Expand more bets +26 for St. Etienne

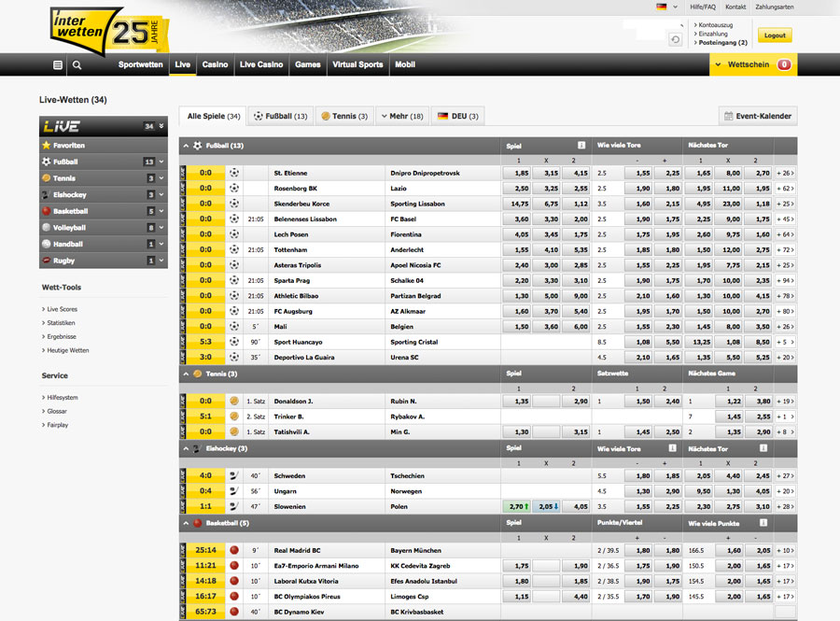(785, 173)
